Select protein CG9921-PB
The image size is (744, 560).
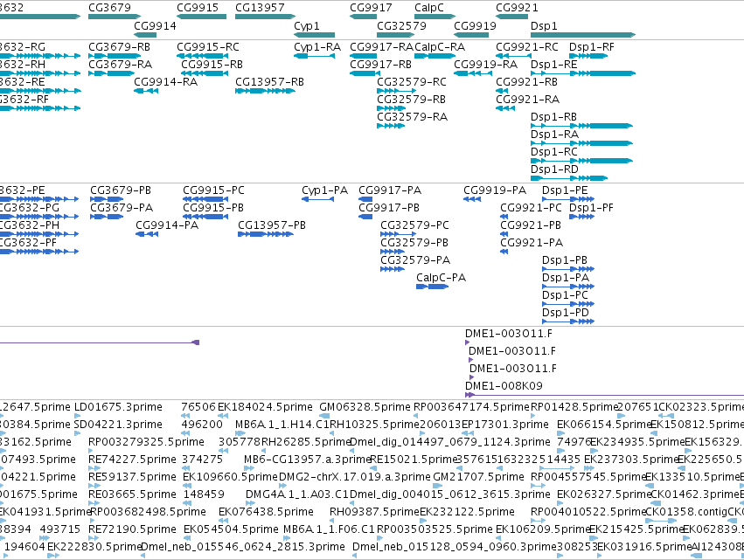click(504, 234)
